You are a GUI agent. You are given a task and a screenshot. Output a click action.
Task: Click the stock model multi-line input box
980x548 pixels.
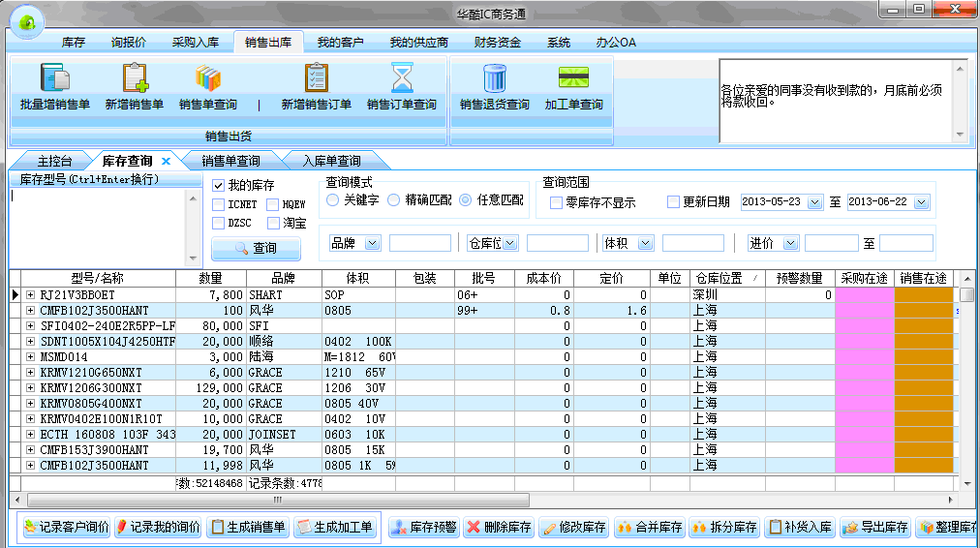99,227
